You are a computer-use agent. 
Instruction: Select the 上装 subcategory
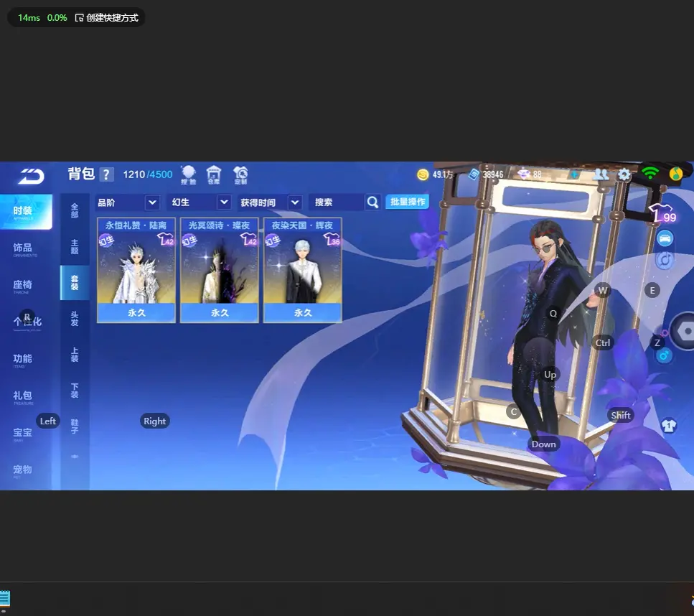75,355
